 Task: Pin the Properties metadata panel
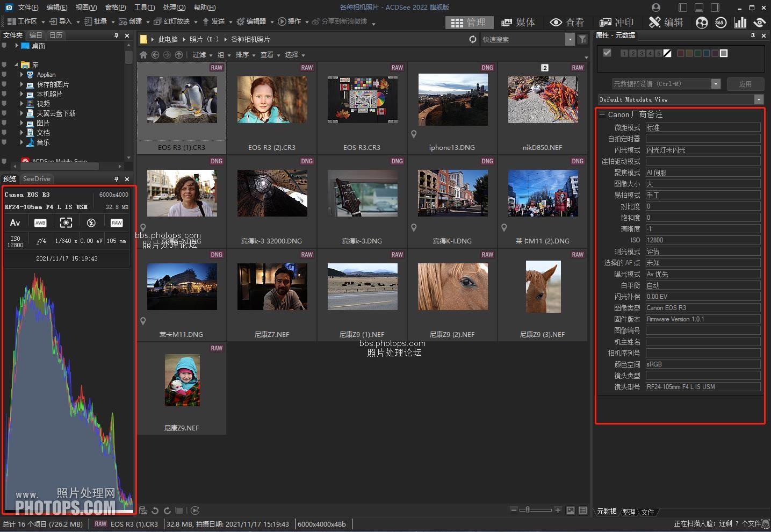pos(753,35)
